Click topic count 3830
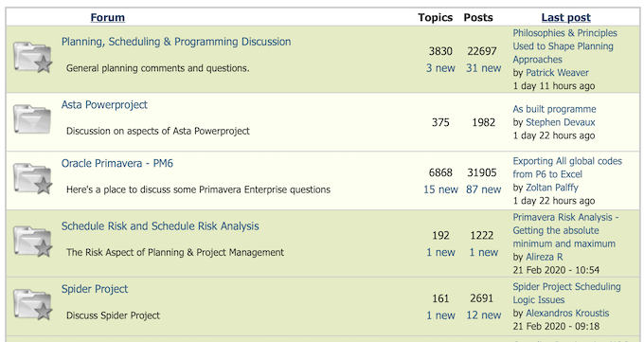Viewport: 644px width, 342px height. coord(440,51)
